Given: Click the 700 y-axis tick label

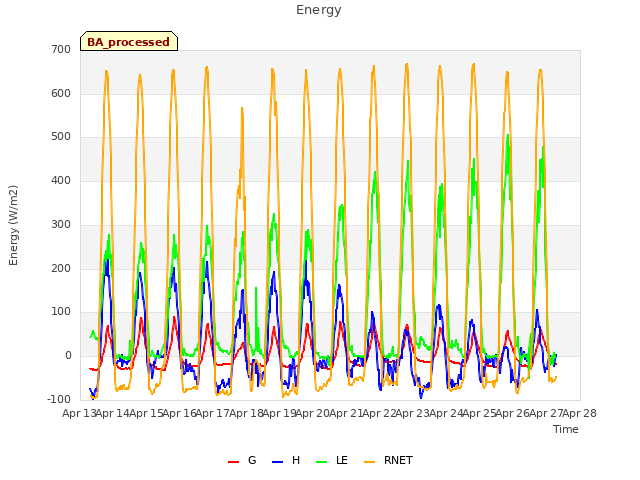Looking at the screenshot, I should (x=61, y=49).
